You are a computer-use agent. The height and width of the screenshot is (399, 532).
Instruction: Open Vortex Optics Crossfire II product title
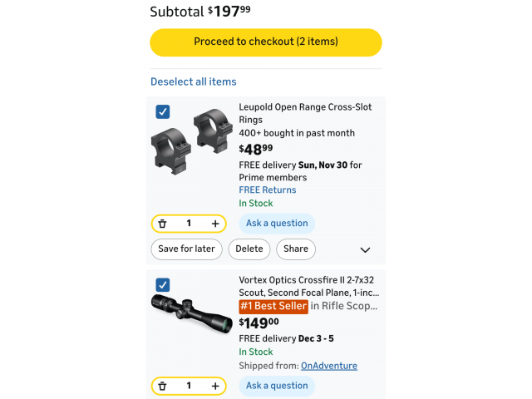pyautogui.click(x=308, y=286)
